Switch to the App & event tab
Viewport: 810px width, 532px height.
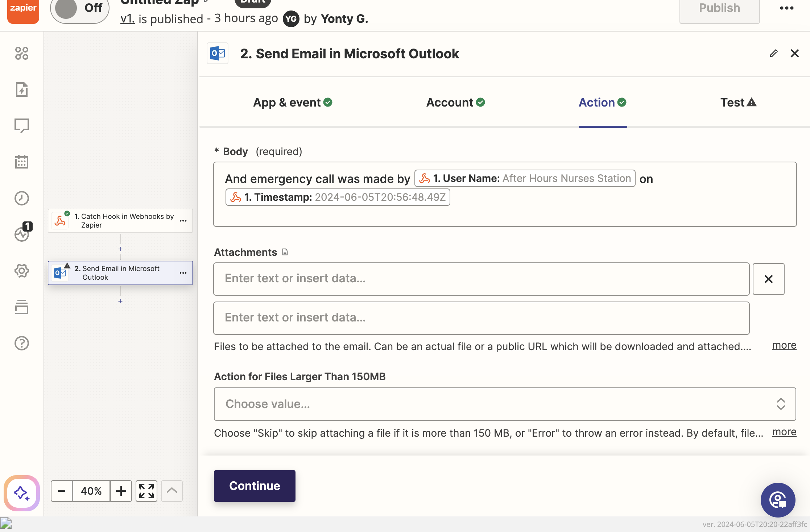pyautogui.click(x=293, y=103)
